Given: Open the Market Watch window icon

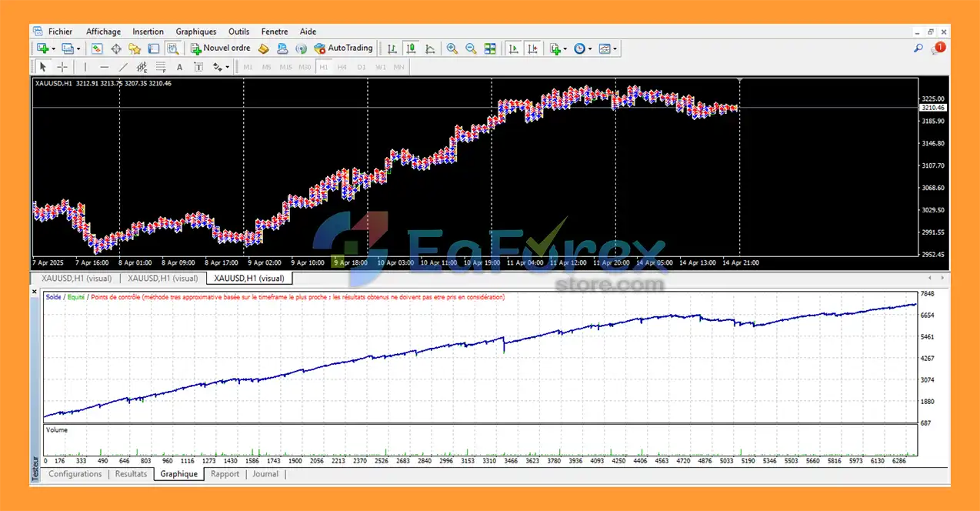Looking at the screenshot, I should tap(97, 48).
